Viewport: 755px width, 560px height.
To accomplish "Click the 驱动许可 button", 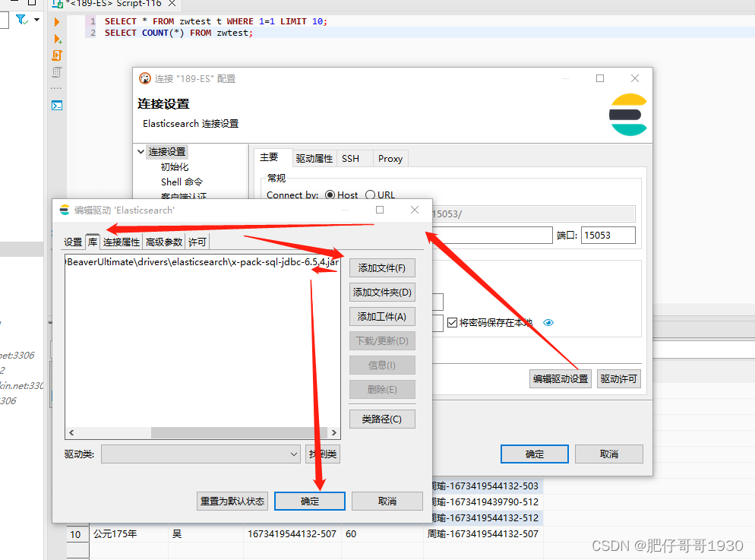I will [x=619, y=379].
